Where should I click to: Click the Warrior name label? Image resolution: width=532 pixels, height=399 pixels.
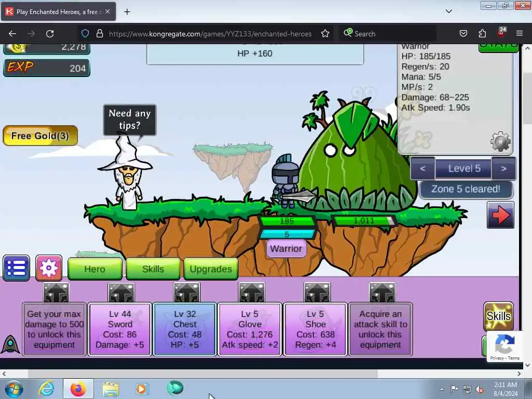(286, 249)
